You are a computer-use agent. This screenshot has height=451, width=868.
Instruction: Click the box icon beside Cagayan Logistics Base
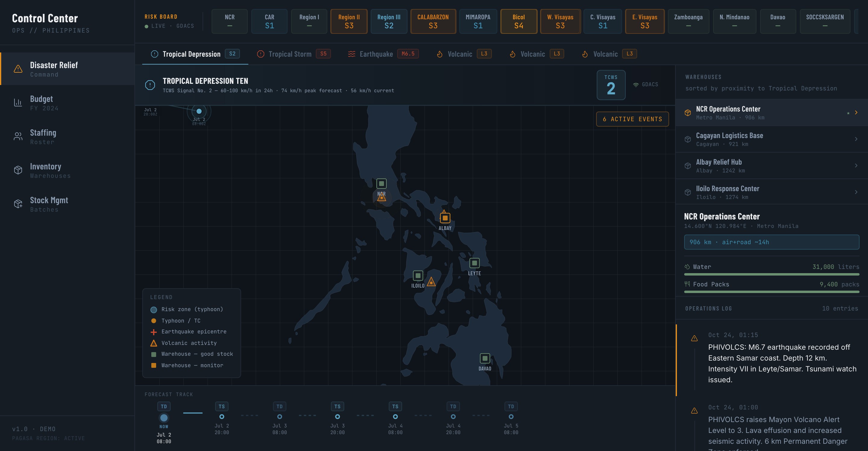tap(688, 139)
